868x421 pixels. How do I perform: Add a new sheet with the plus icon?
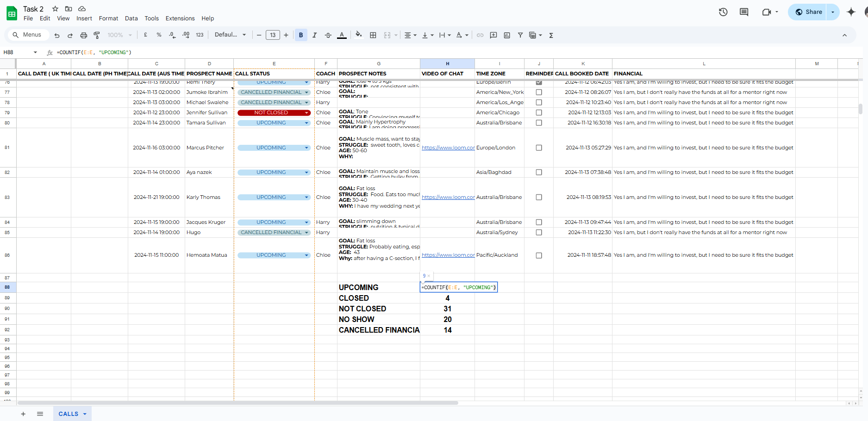click(23, 414)
